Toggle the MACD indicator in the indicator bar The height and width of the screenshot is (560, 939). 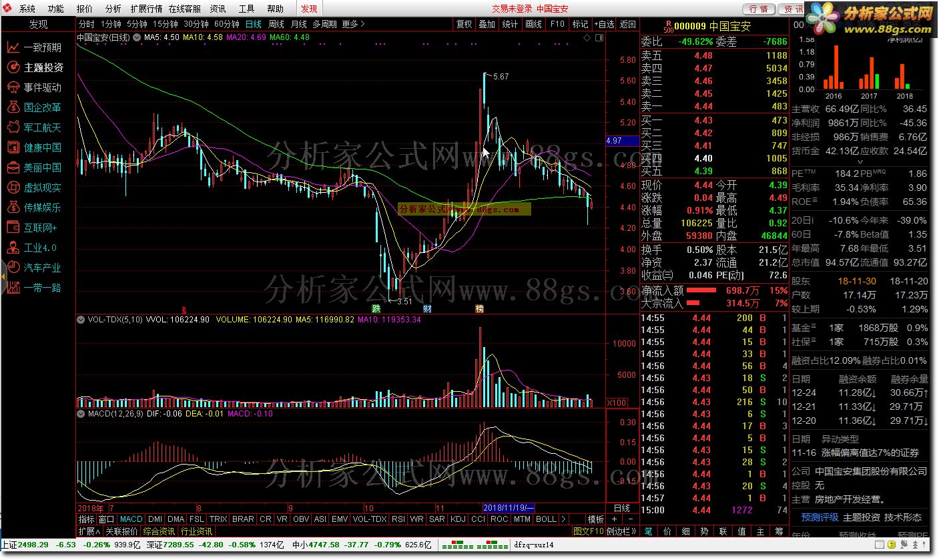[131, 519]
